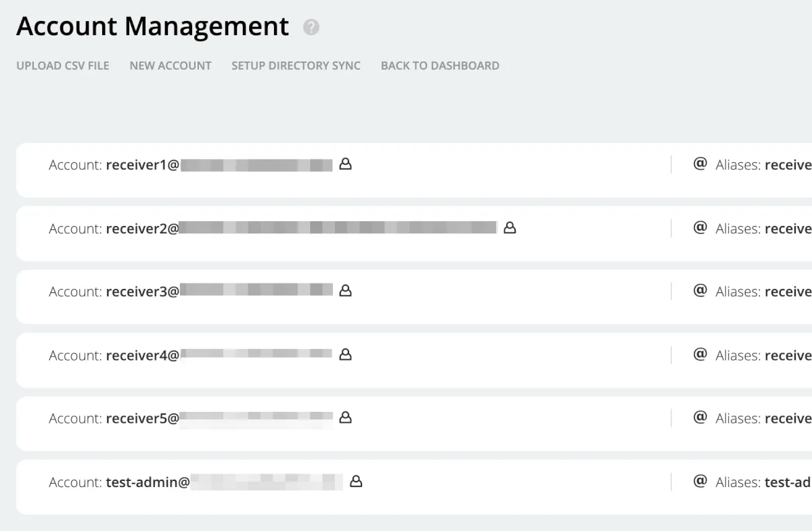Click user icon next to receiver5 account

[x=345, y=418]
